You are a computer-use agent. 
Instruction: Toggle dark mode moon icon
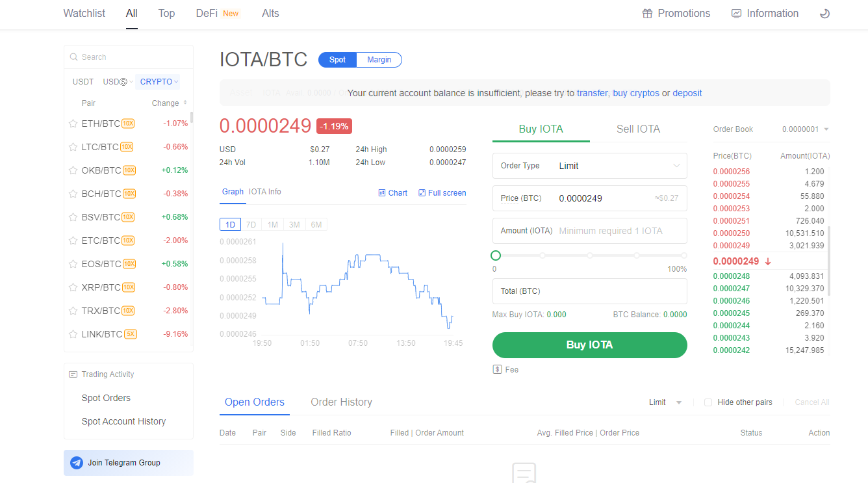pos(824,13)
